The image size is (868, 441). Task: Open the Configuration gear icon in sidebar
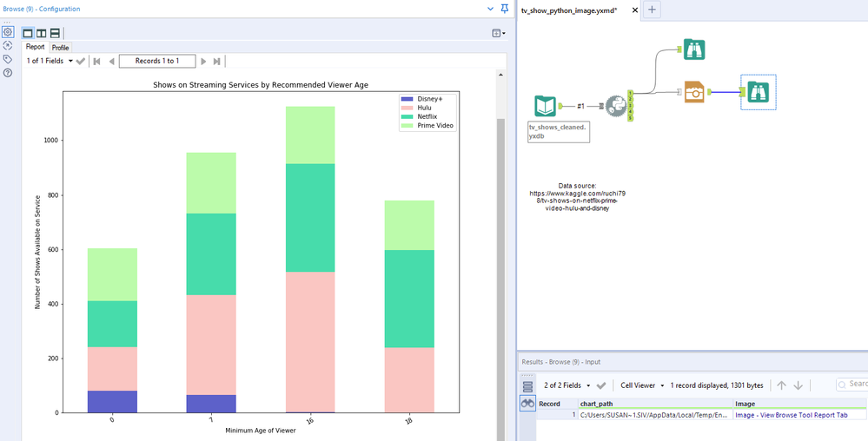coord(7,33)
